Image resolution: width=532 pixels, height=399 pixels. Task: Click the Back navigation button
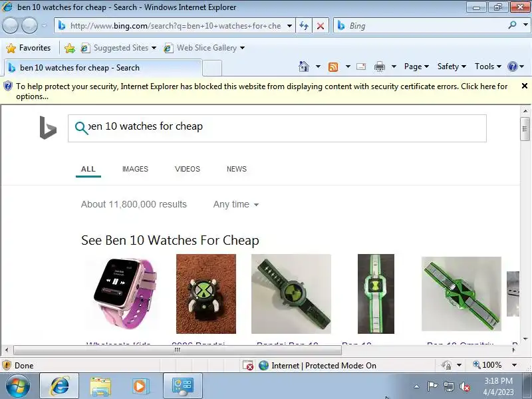pyautogui.click(x=10, y=25)
